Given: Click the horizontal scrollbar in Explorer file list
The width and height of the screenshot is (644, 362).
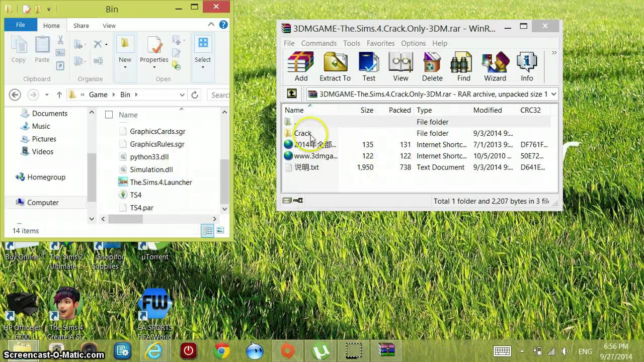Looking at the screenshot, I should tap(126, 219).
